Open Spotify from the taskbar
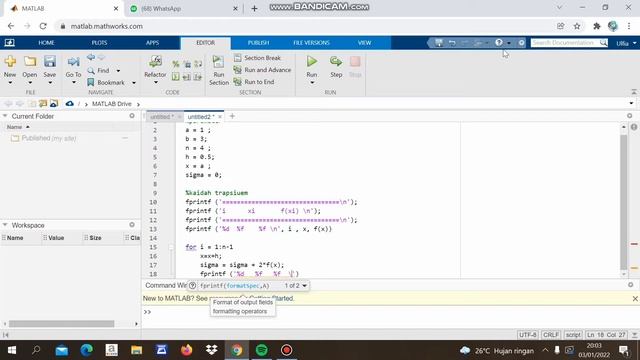Viewport: 640px width, 360px height. pos(262,350)
